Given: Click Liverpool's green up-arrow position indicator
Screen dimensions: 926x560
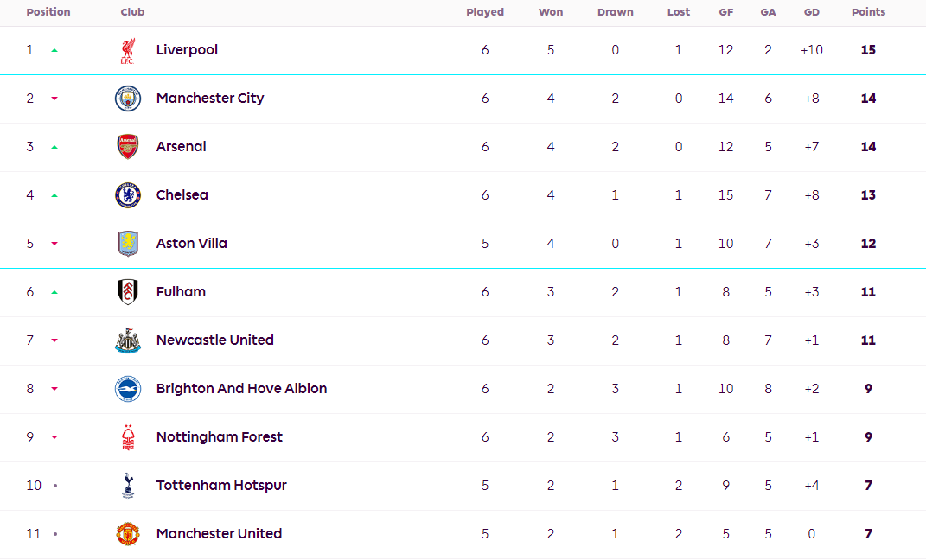Looking at the screenshot, I should (x=54, y=50).
